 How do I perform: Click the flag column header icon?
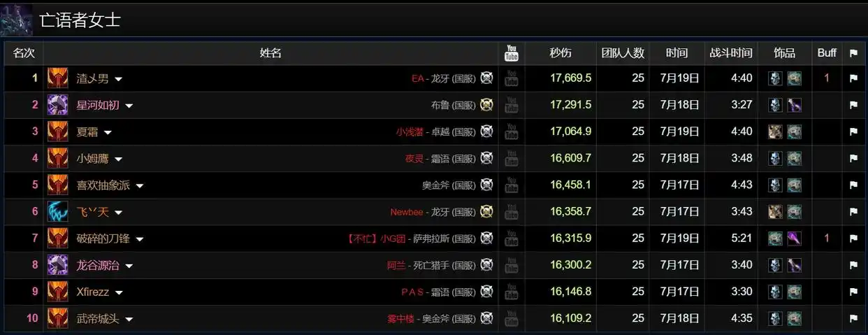(x=853, y=53)
